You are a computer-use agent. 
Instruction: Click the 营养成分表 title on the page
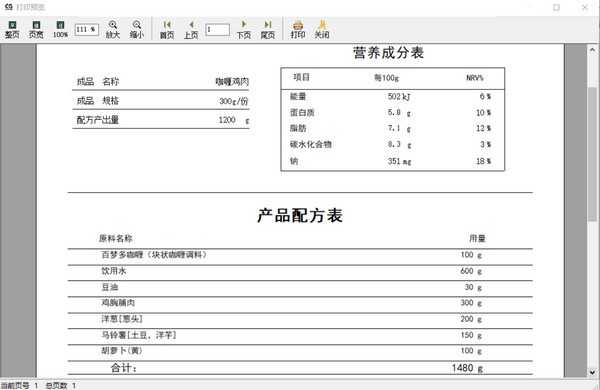click(x=388, y=53)
